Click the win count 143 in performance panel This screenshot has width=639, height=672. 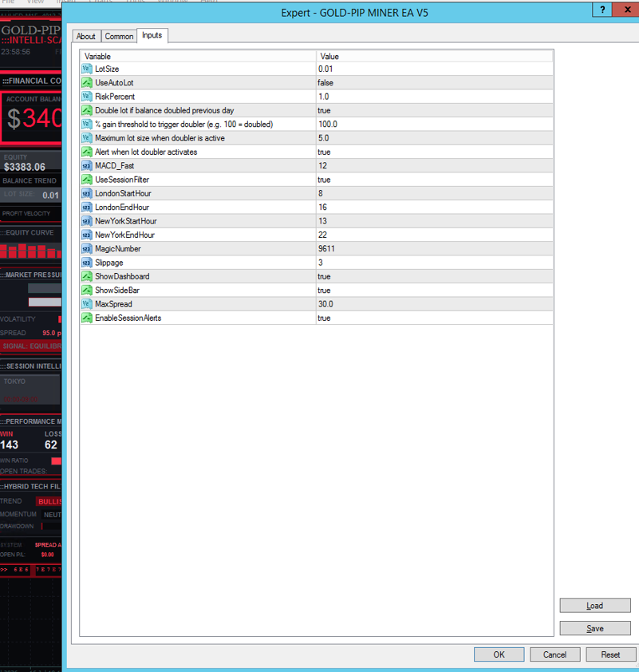[10, 445]
